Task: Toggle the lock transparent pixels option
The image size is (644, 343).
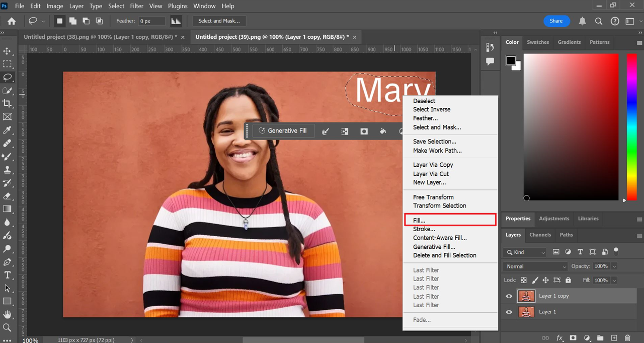Action: point(524,280)
